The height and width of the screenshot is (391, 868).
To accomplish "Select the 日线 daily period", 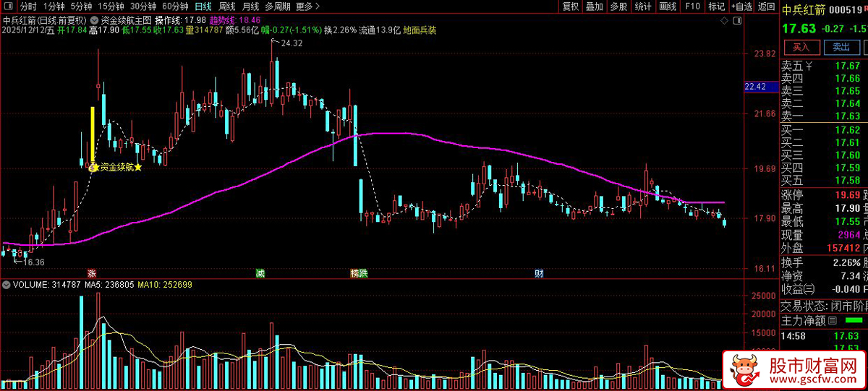I will click(204, 7).
